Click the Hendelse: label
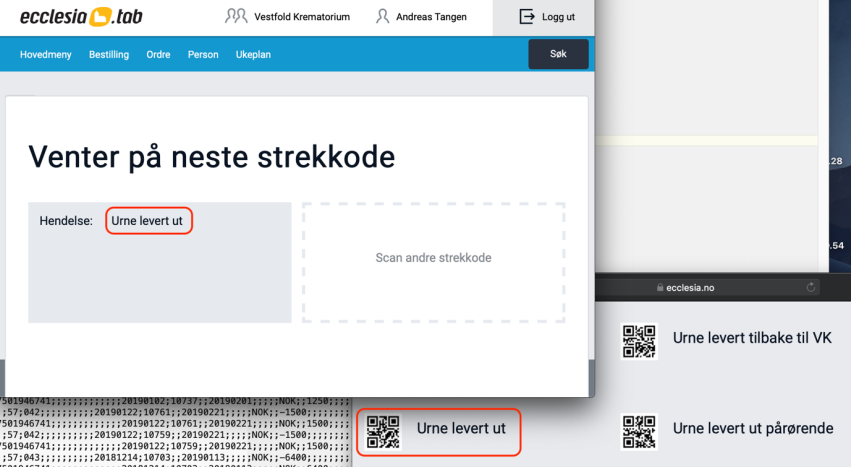This screenshot has height=467, width=851. pyautogui.click(x=66, y=221)
